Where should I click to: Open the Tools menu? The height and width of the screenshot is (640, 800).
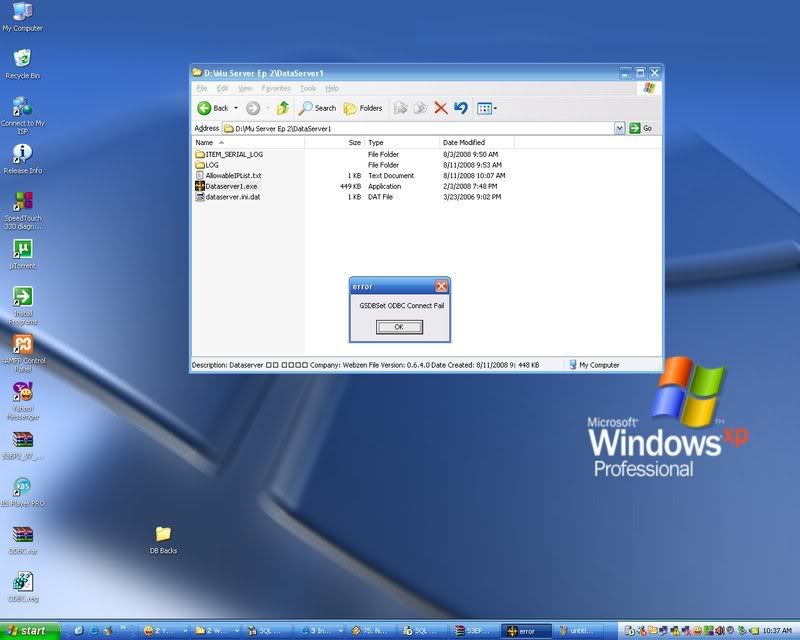(308, 88)
